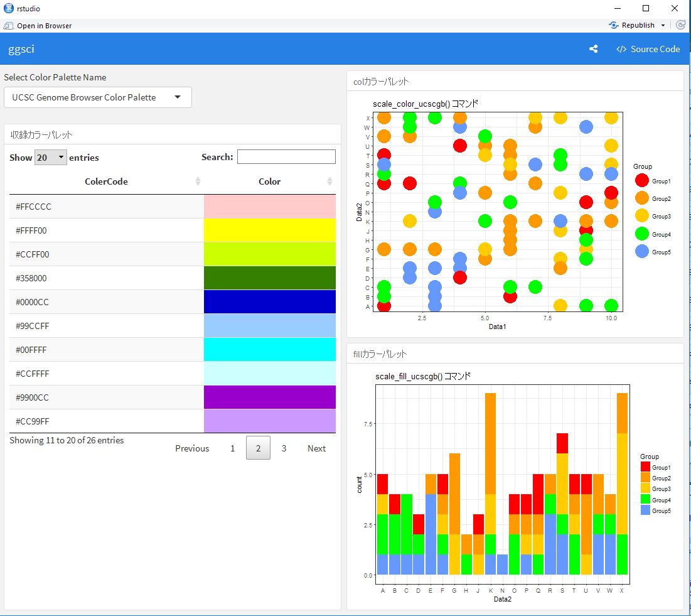
Task: Click the Previous pagination button
Action: (x=192, y=448)
